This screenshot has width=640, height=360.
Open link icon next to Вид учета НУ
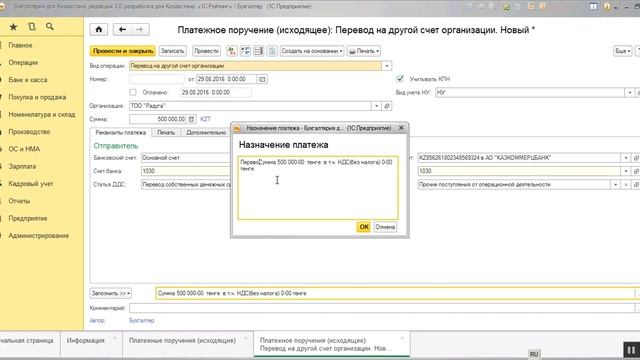638,93
